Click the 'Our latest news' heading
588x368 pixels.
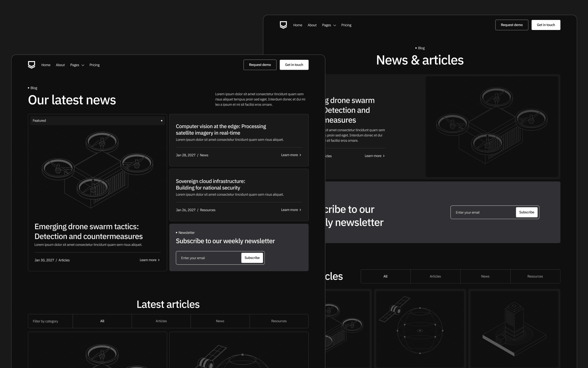[x=72, y=100]
